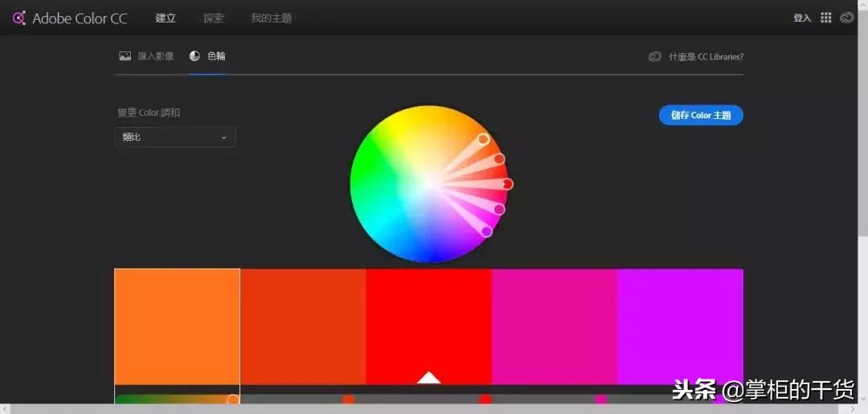Select the red-orange handle on color wheel
Screen dimensions: 868x414
[x=499, y=159]
